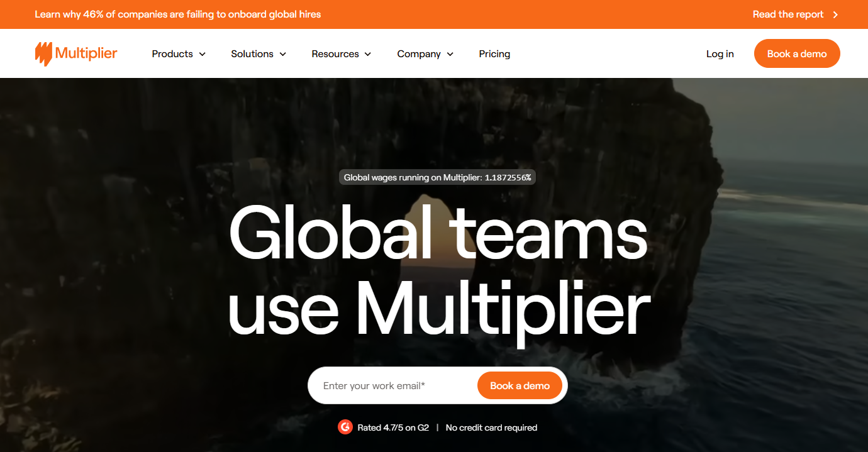The width and height of the screenshot is (868, 452).
Task: Click the No credit card required text
Action: point(491,427)
